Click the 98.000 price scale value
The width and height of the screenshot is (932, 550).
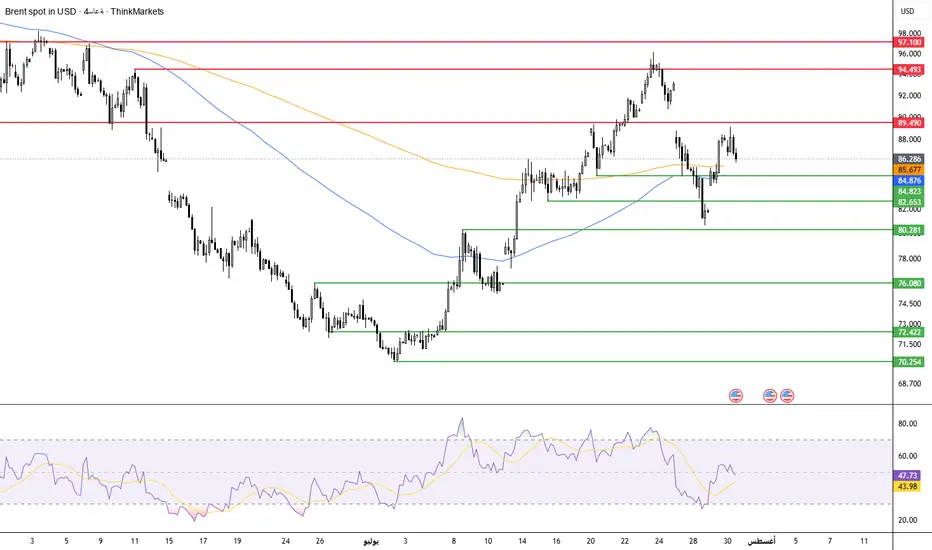909,33
